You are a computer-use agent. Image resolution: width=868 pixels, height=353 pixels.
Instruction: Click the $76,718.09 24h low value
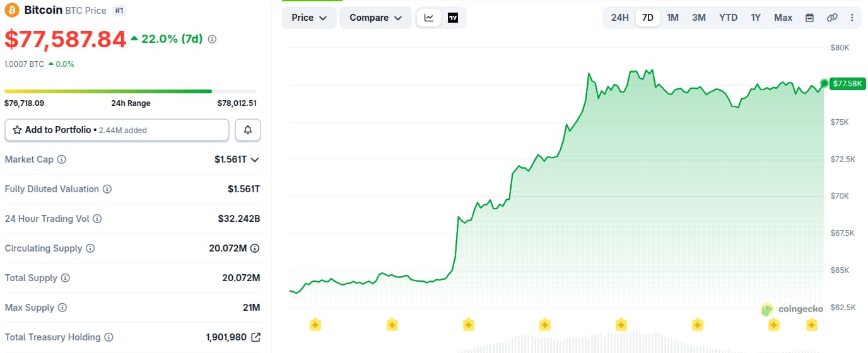click(25, 103)
